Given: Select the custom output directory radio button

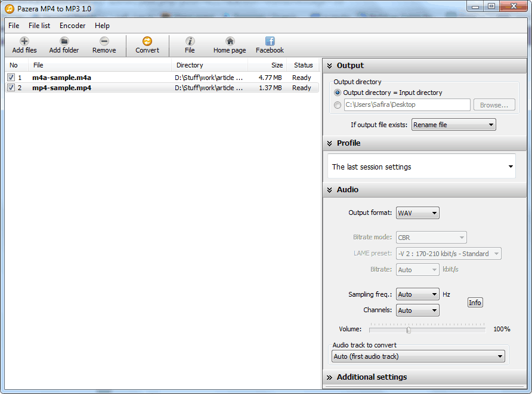Looking at the screenshot, I should coord(338,105).
